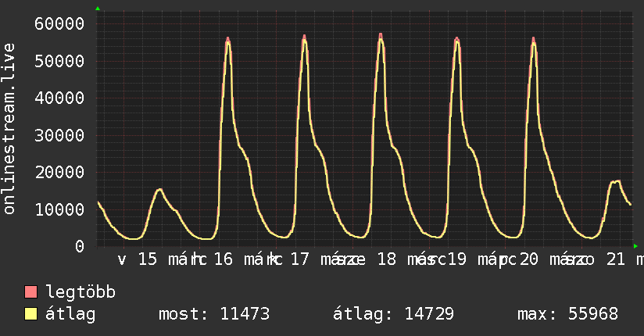The height and width of the screenshot is (336, 644).
Task: Click the 40000 y-axis label
Action: [x=59, y=98]
